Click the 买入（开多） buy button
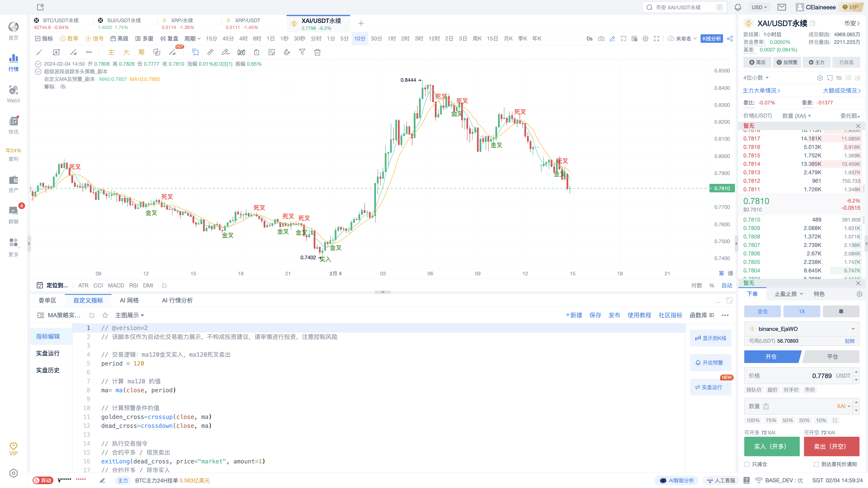Image resolution: width=868 pixels, height=488 pixels. click(x=772, y=446)
